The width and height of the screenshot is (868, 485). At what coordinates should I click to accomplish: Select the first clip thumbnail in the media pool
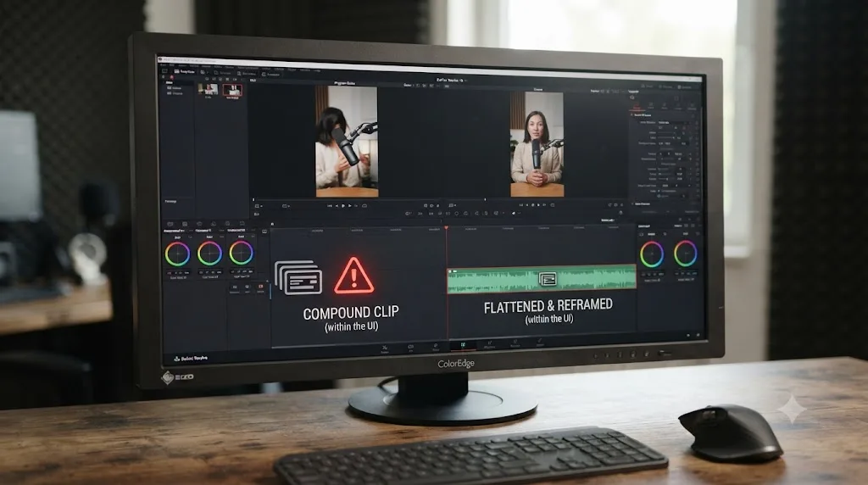208,89
